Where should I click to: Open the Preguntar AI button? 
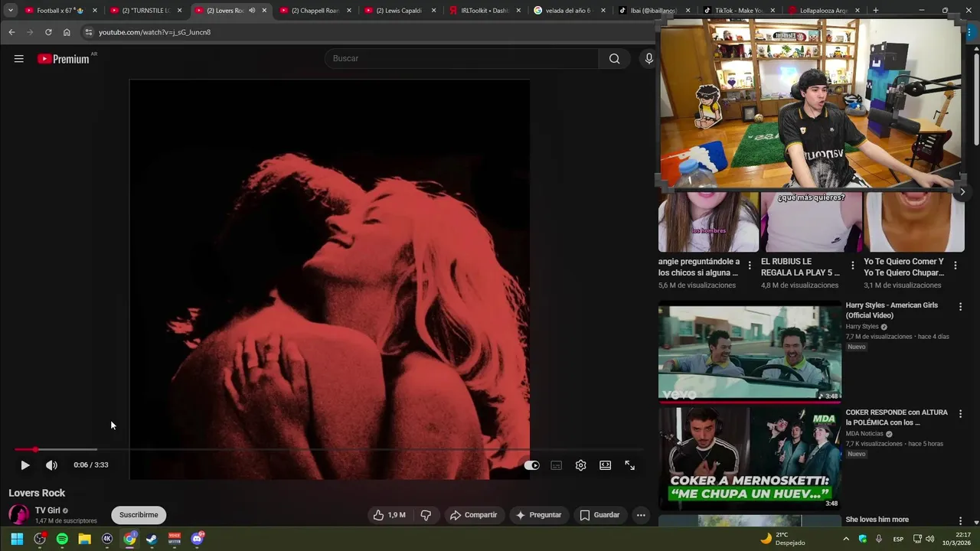539,515
